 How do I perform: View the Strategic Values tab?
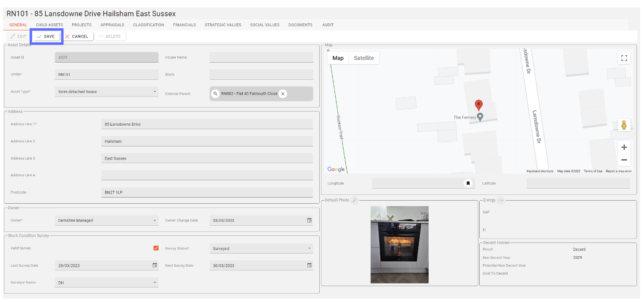[x=223, y=25]
